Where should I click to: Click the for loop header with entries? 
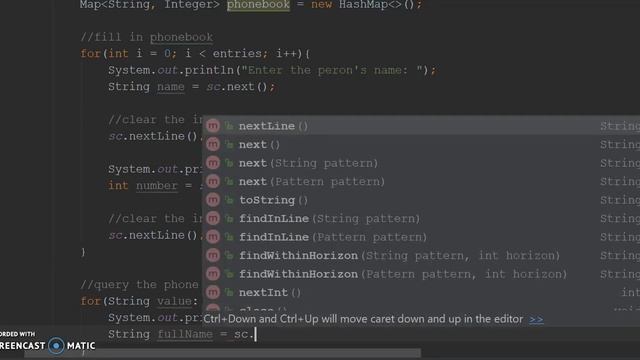pos(195,53)
